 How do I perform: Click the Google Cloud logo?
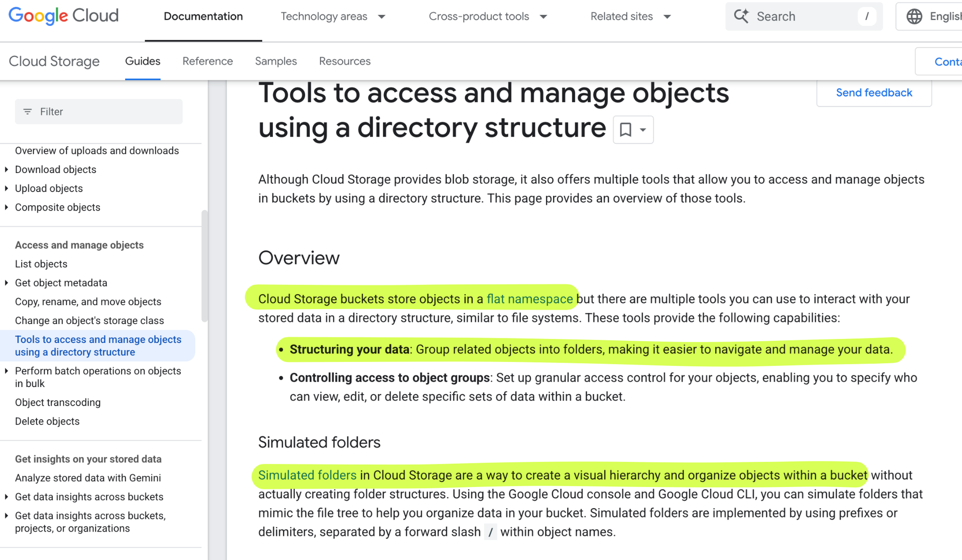[x=63, y=16]
